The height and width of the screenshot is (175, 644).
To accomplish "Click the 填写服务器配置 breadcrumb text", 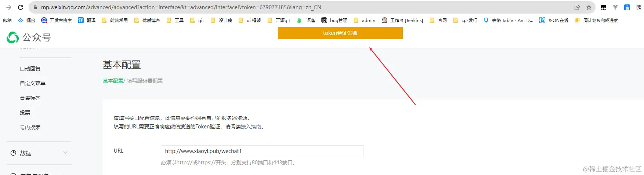I will 145,81.
